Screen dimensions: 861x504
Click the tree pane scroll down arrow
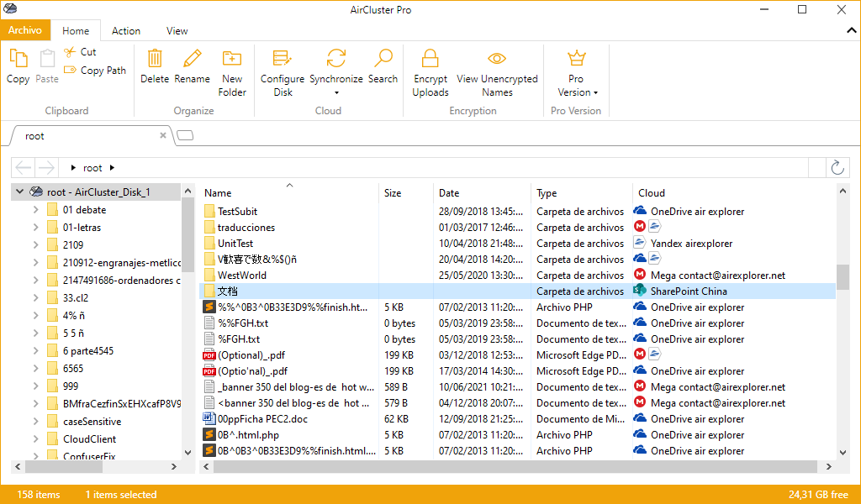(188, 453)
